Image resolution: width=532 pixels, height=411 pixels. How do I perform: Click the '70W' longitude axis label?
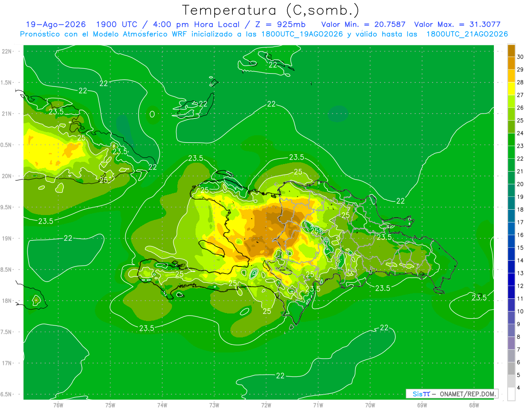point(370,405)
